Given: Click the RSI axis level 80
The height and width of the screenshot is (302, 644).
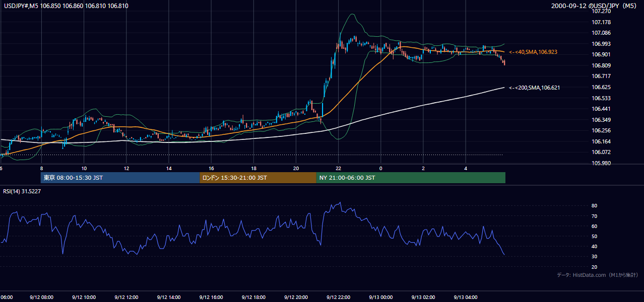Looking at the screenshot, I should click(x=595, y=206).
